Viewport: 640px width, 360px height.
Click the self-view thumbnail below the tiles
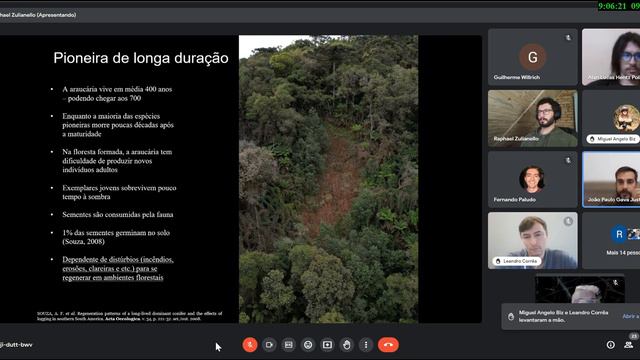pos(580,289)
